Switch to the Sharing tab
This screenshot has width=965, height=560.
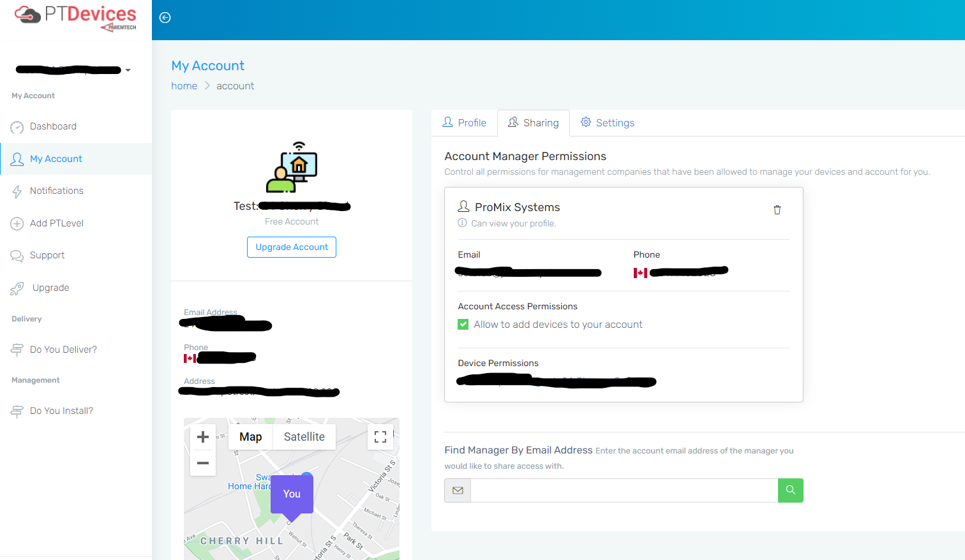click(x=534, y=122)
